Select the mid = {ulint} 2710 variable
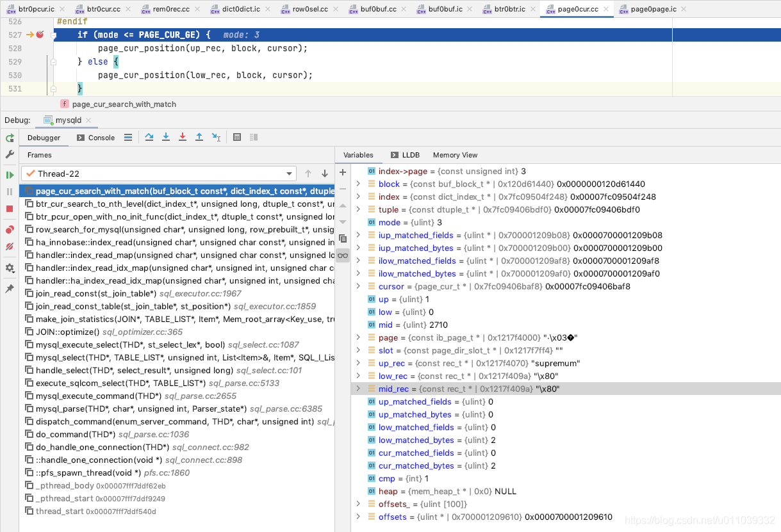The width and height of the screenshot is (781, 532). click(x=566, y=325)
